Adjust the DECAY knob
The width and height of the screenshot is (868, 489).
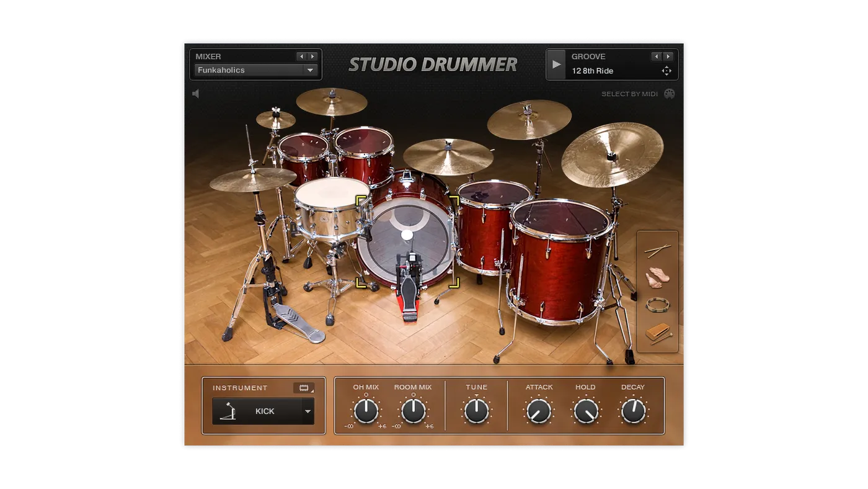point(633,411)
